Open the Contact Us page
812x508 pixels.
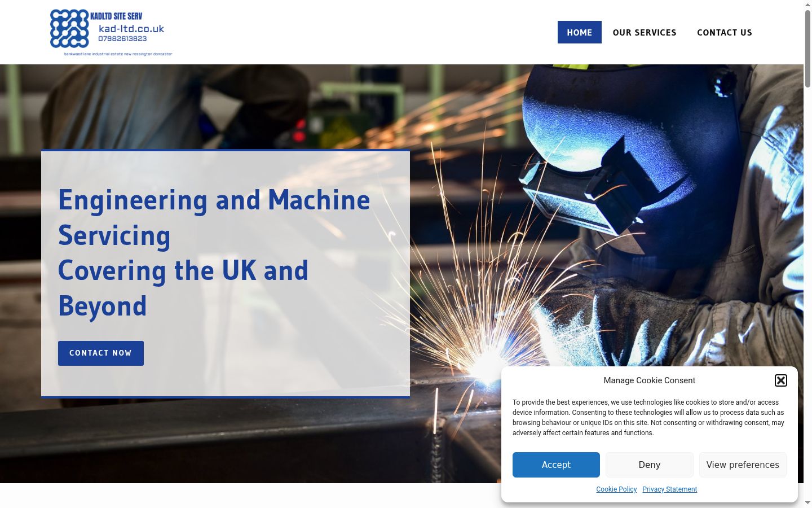click(725, 32)
